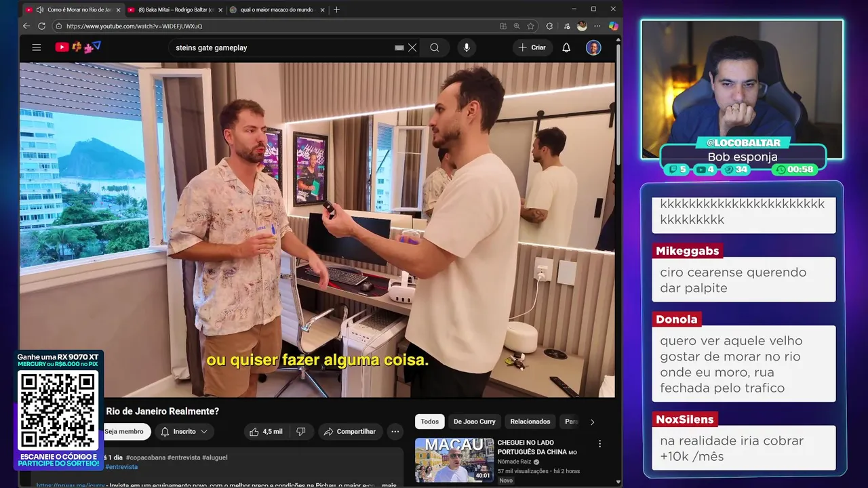Viewport: 868px width, 488px height.
Task: Click the magnifier search button
Action: click(435, 47)
